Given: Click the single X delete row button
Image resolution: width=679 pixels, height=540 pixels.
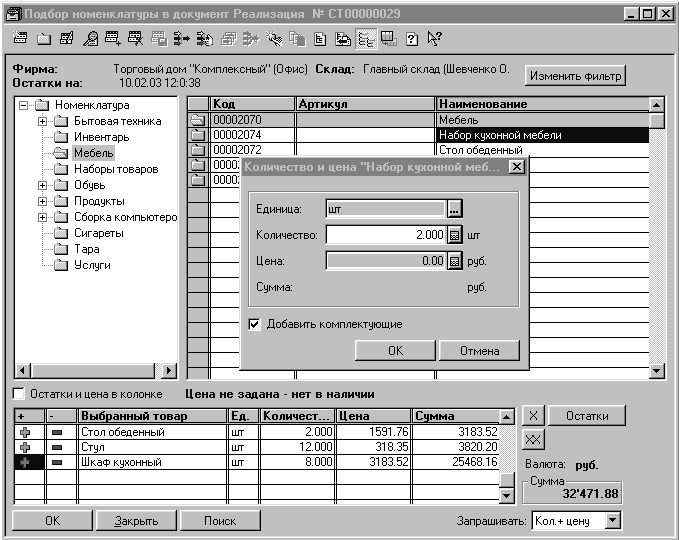Looking at the screenshot, I should click(533, 416).
